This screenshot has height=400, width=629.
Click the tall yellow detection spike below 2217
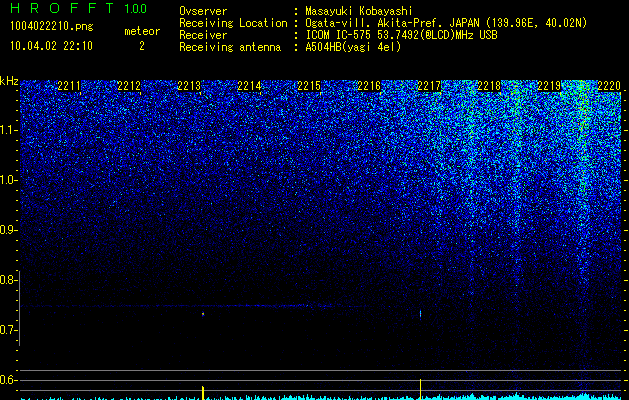click(x=420, y=389)
